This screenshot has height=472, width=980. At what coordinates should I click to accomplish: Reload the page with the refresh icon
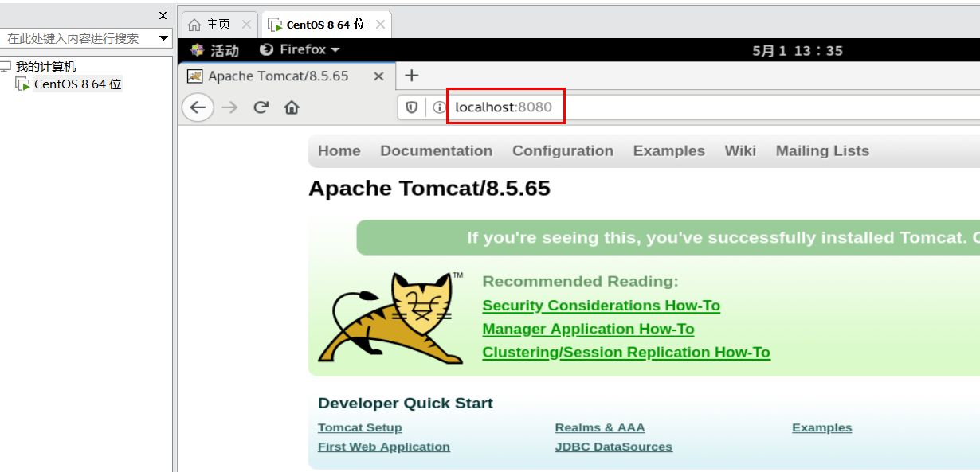(x=261, y=107)
